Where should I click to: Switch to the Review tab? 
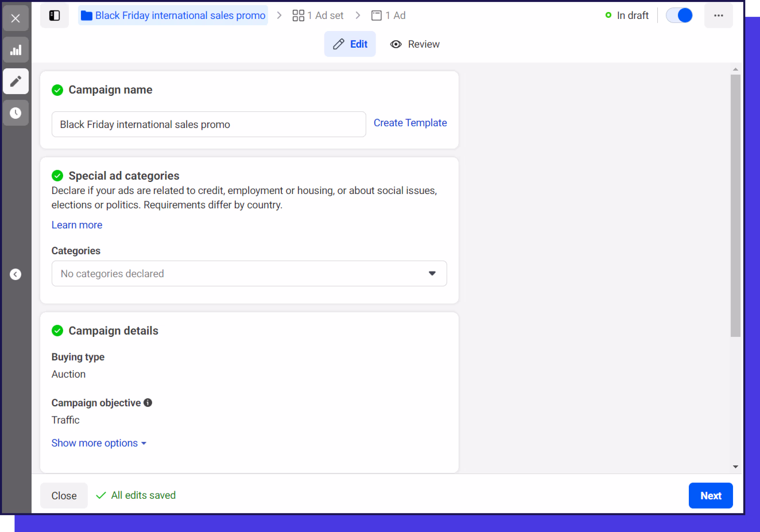[x=415, y=44]
